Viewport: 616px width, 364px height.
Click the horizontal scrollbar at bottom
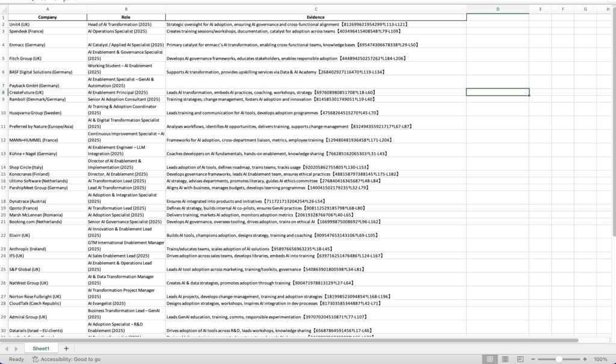[289, 341]
